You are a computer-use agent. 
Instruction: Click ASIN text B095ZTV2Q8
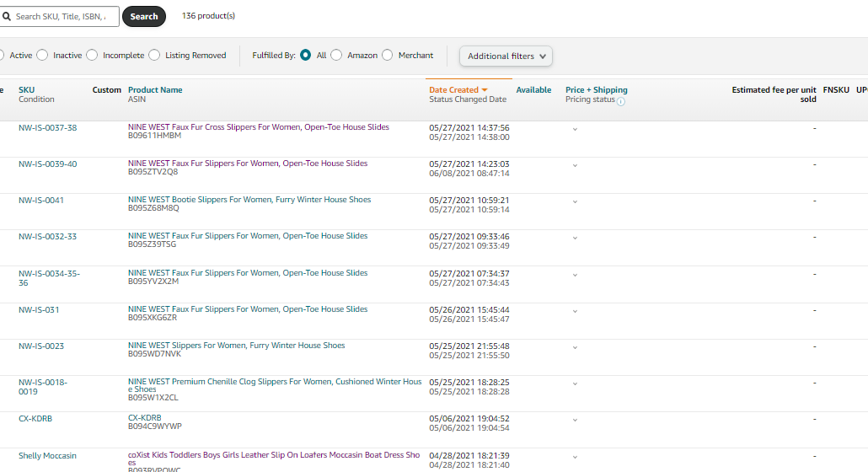point(153,172)
